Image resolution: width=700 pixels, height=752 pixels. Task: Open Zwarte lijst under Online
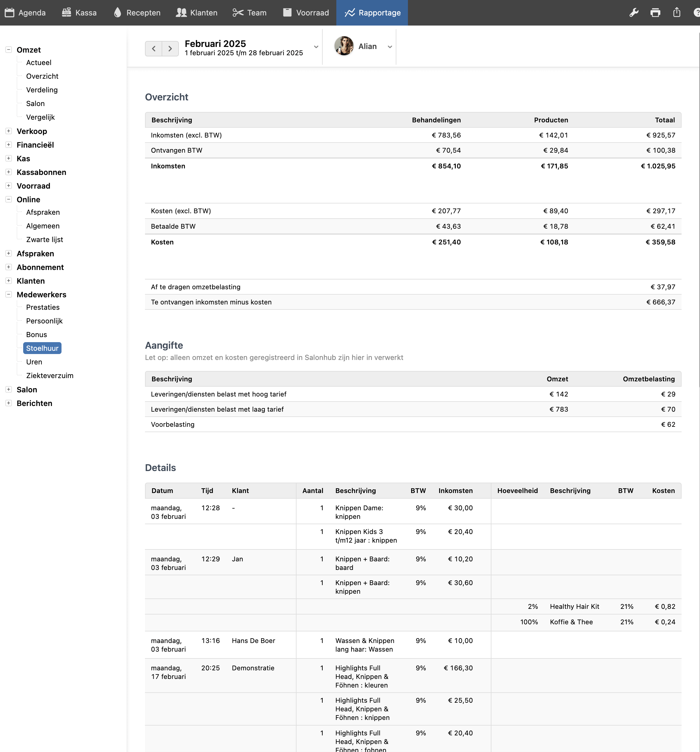point(44,239)
